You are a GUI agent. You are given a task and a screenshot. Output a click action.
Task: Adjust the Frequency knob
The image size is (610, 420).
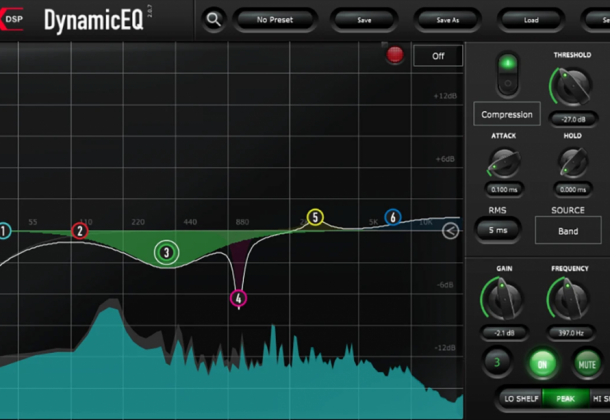point(569,298)
